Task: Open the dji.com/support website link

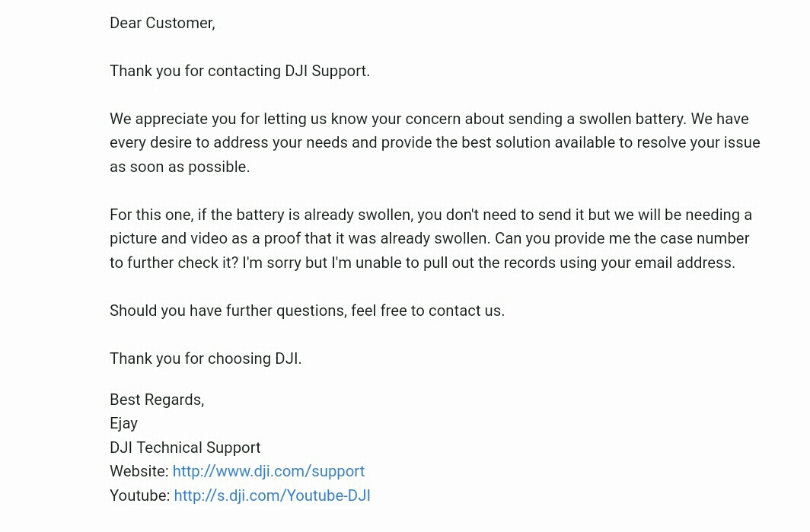Action: [268, 471]
